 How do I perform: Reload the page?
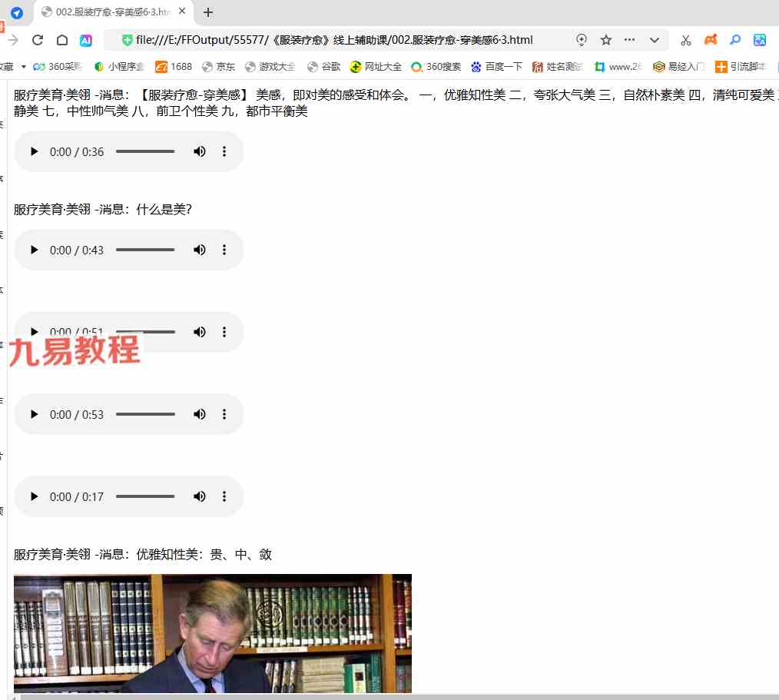click(x=38, y=40)
